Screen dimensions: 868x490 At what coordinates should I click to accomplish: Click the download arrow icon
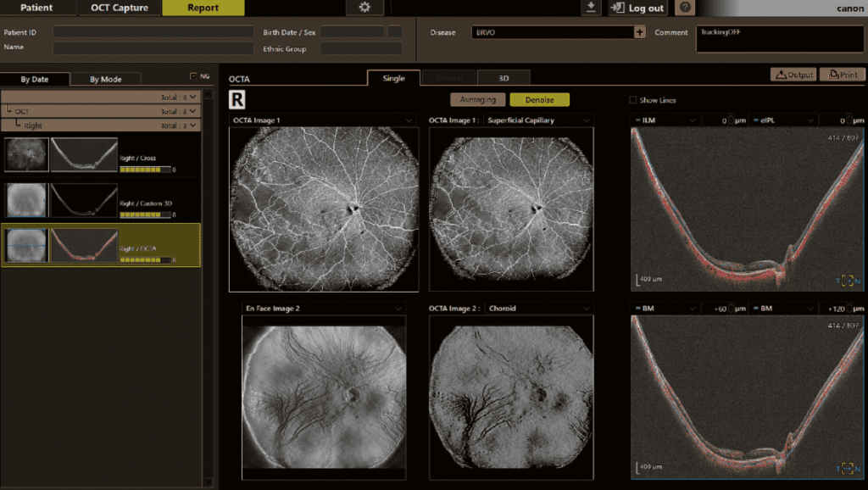coord(590,8)
